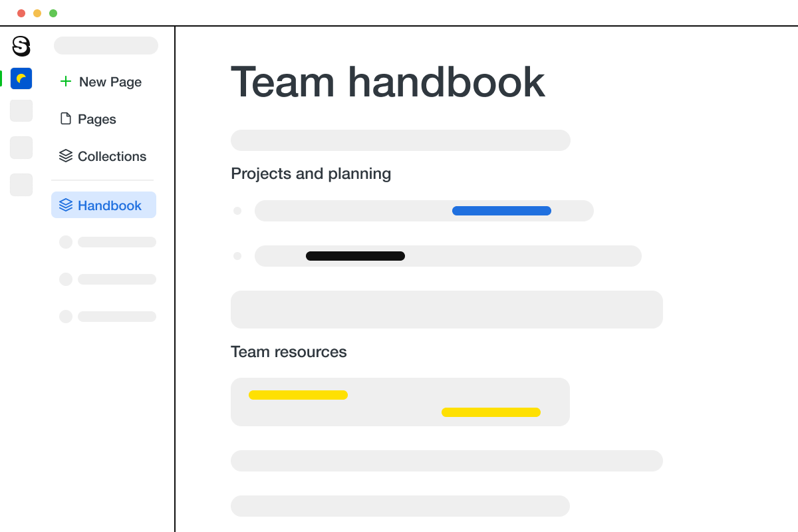The image size is (798, 532).
Task: Select the blue workspace icon with yellow crescent
Action: click(21, 78)
